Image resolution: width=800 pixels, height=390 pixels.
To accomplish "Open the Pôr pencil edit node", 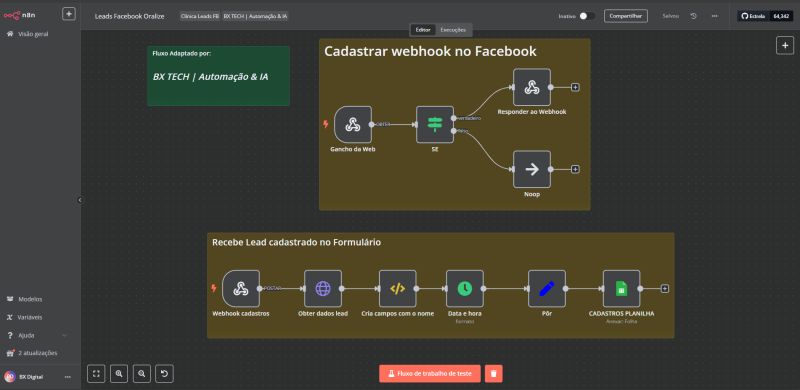I will click(546, 288).
